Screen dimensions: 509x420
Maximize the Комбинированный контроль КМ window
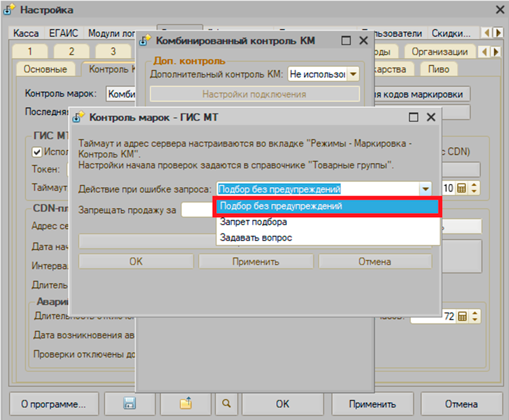coord(345,41)
